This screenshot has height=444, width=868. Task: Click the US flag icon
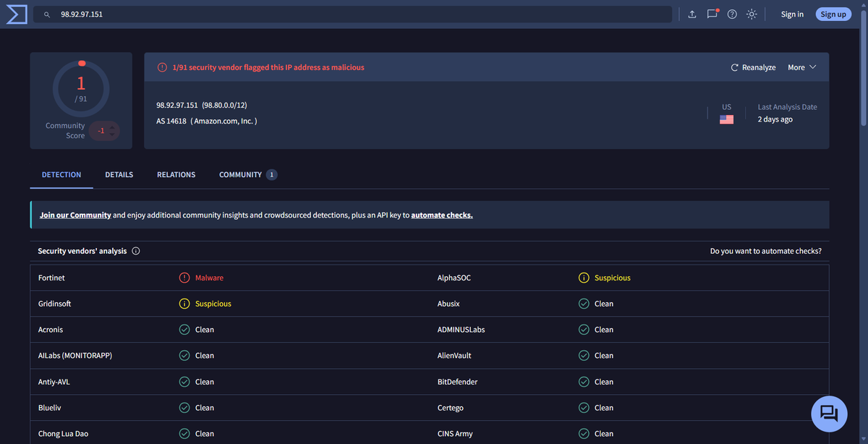coord(726,119)
